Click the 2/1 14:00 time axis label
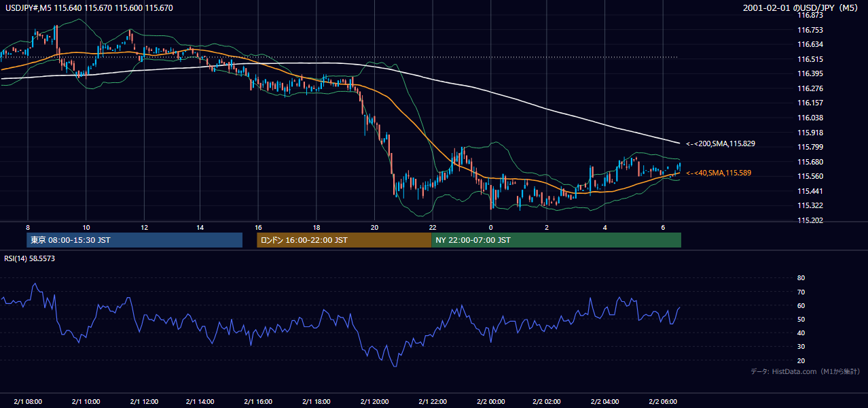 click(x=201, y=402)
